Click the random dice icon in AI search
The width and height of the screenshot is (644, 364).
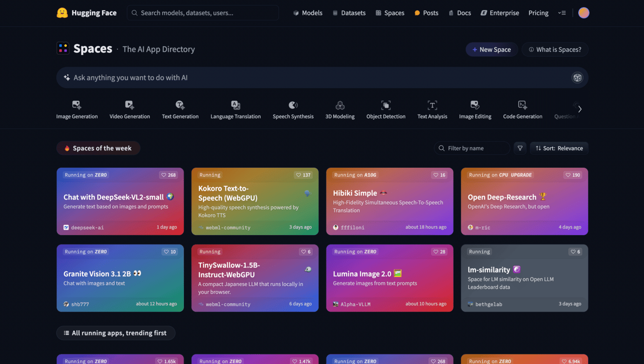tap(577, 78)
